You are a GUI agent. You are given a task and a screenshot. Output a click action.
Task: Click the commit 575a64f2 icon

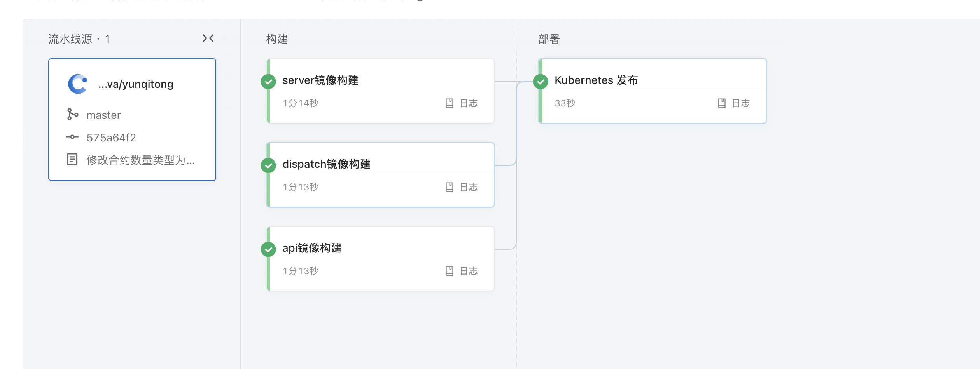[72, 137]
